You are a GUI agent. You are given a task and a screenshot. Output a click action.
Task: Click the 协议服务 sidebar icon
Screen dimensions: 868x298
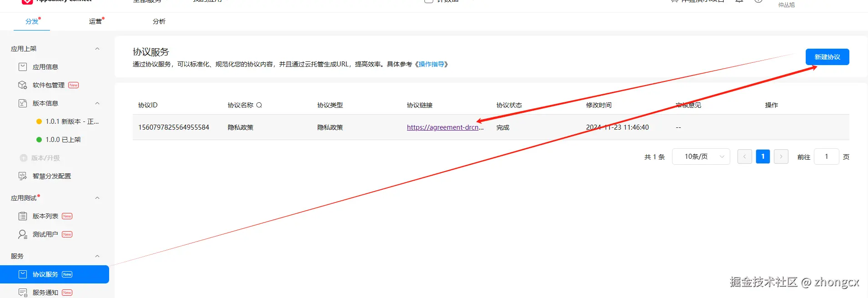pyautogui.click(x=23, y=274)
